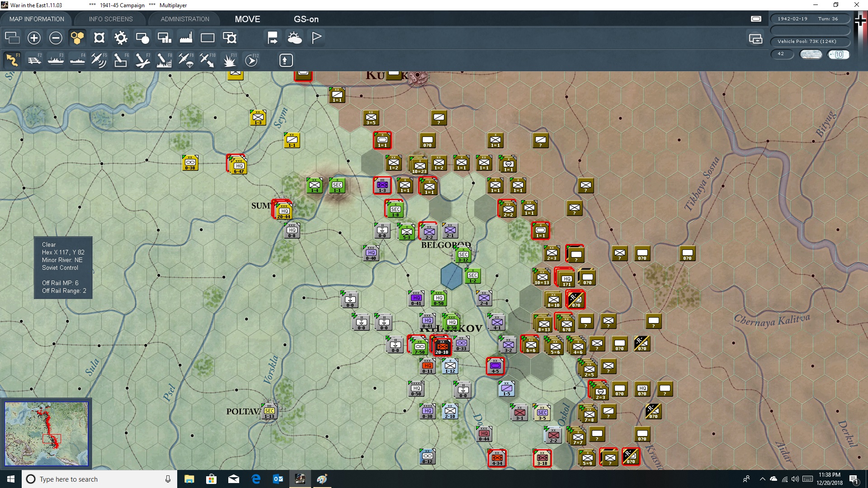
Task: Open the weather sun and cloud icon
Action: tap(295, 38)
